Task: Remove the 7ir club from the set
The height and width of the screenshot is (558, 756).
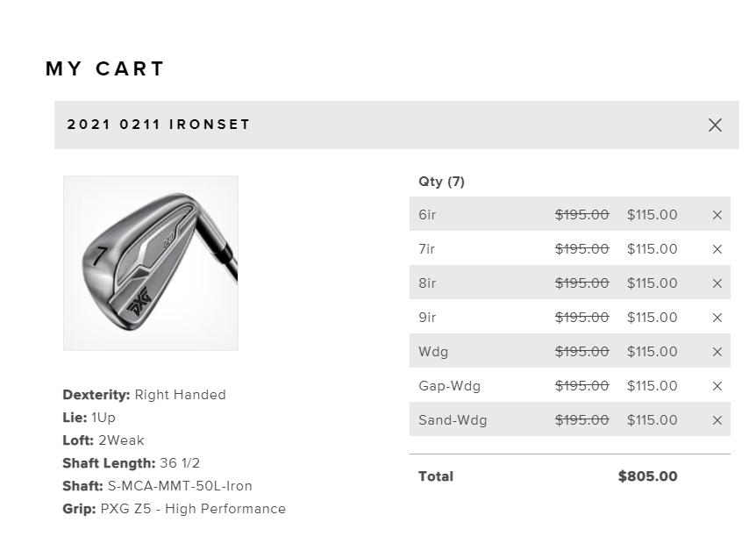Action: point(717,249)
